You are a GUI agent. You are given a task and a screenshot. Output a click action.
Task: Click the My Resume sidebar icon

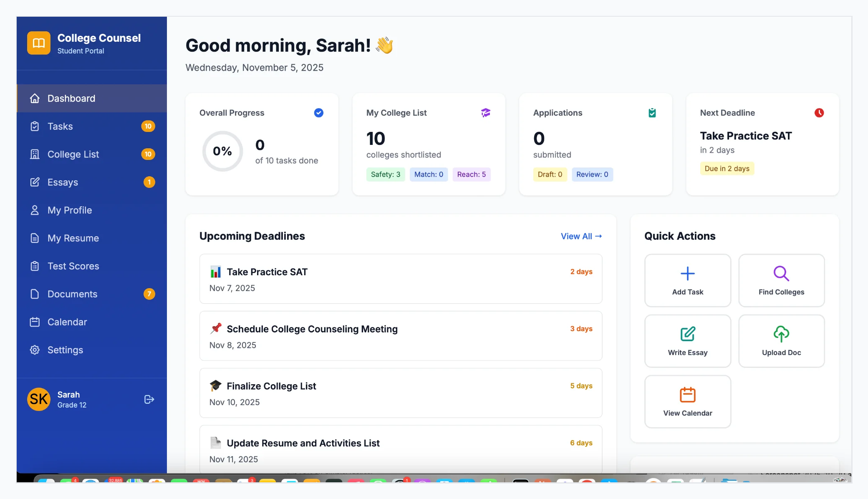35,238
